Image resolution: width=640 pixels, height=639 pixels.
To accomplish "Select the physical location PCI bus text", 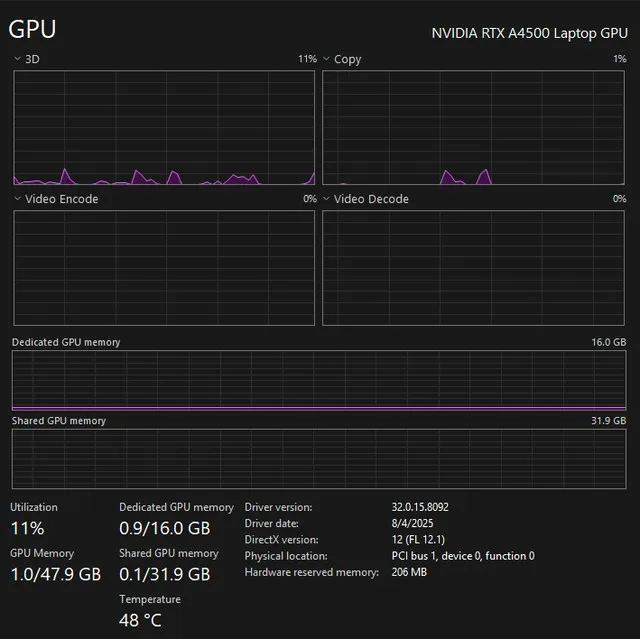I will pos(463,556).
